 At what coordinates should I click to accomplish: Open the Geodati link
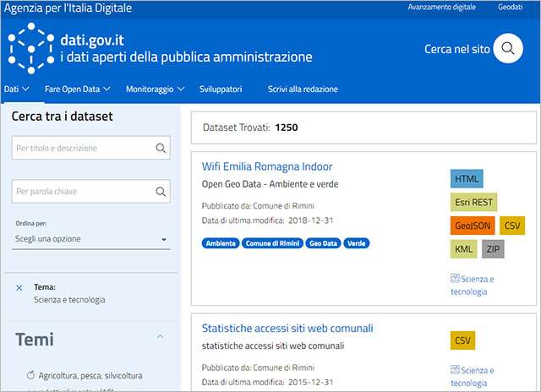(510, 7)
